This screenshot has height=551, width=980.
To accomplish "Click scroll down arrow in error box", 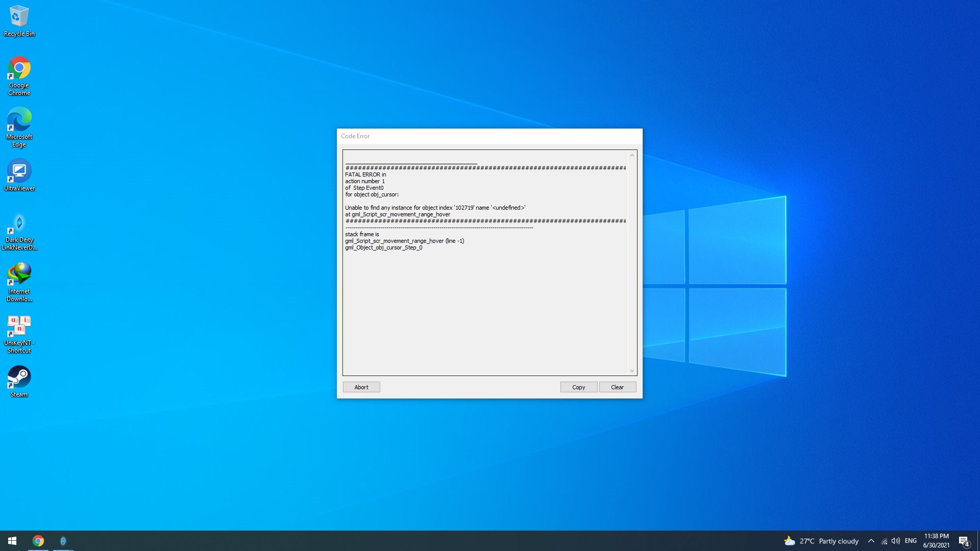I will pos(632,371).
